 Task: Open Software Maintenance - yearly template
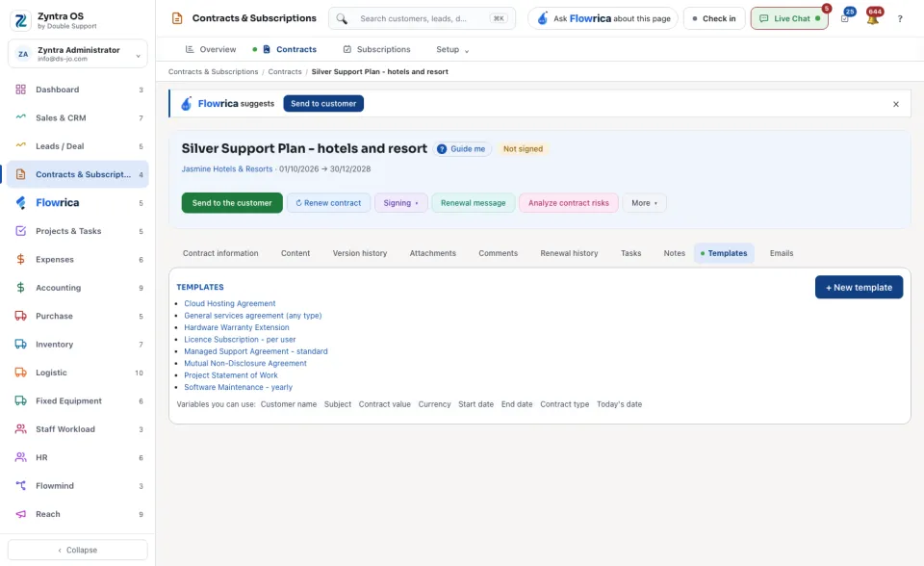(238, 387)
